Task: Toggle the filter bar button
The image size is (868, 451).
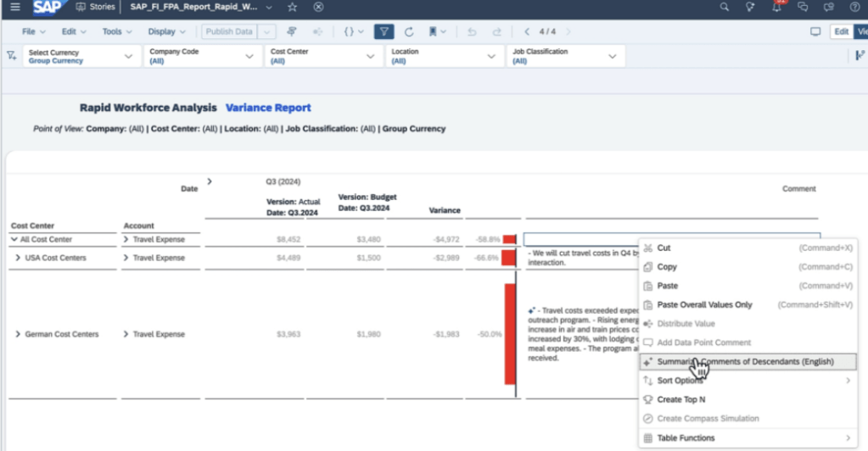Action: (384, 31)
